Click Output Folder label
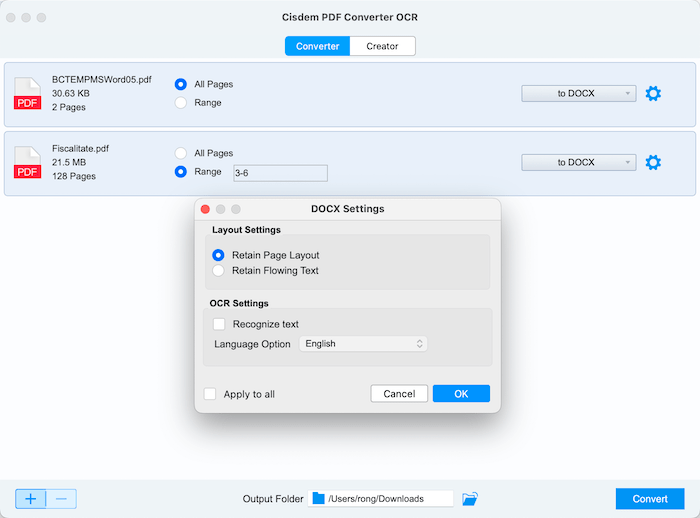This screenshot has height=518, width=700. tap(273, 499)
